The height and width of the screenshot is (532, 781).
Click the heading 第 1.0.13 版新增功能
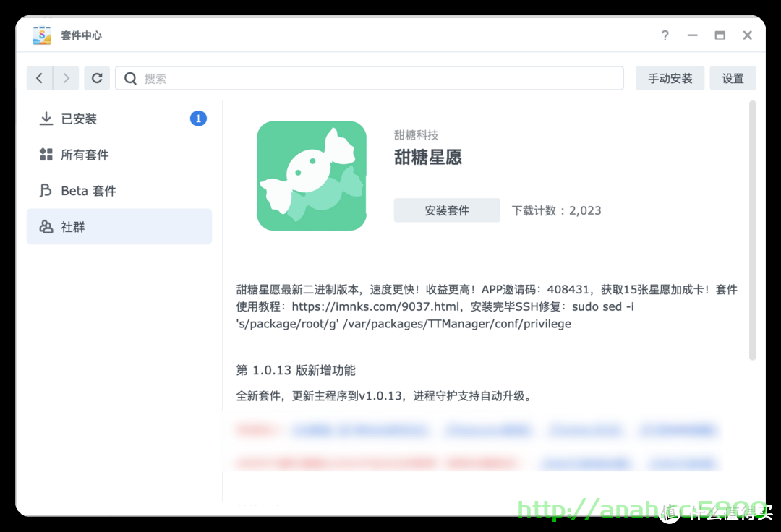click(296, 370)
